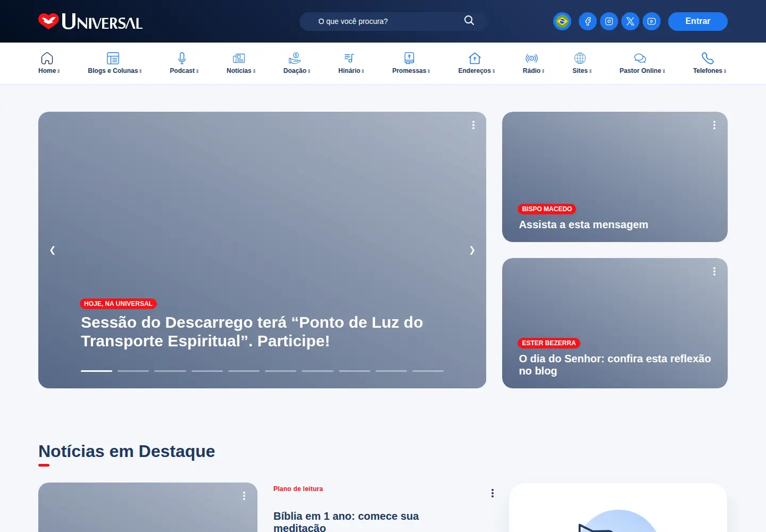Select second carousel slide indicator
The height and width of the screenshot is (532, 766).
pos(133,371)
